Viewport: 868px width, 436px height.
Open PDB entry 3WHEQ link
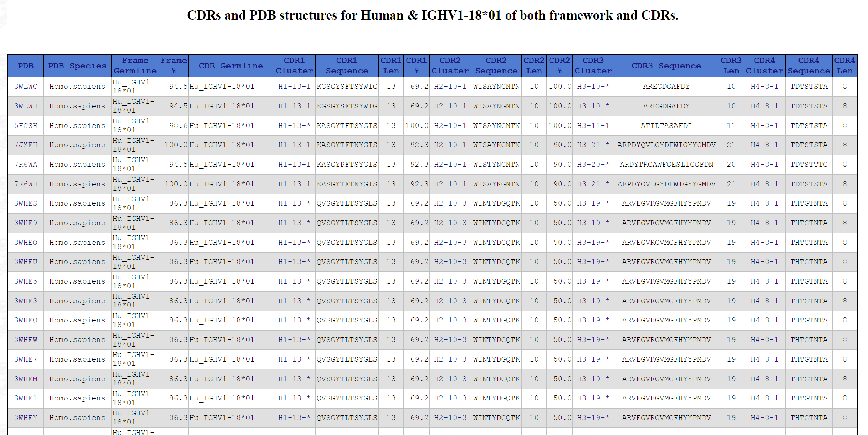click(26, 320)
